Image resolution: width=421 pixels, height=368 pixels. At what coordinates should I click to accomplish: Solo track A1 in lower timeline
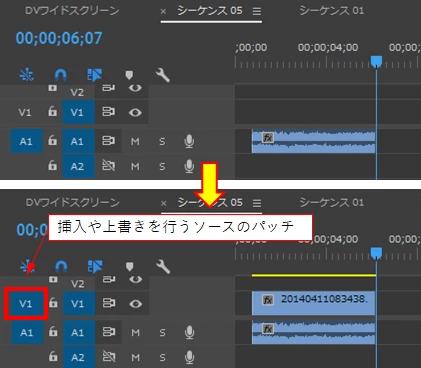(x=162, y=332)
